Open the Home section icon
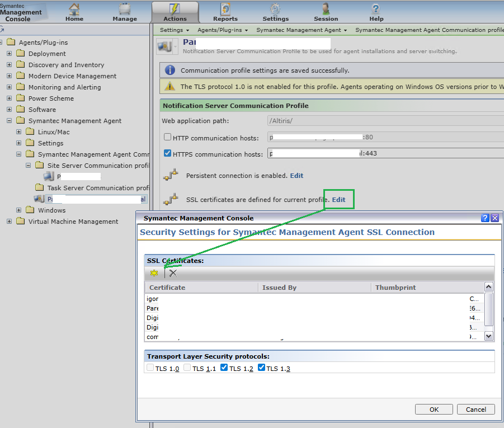 [x=74, y=9]
